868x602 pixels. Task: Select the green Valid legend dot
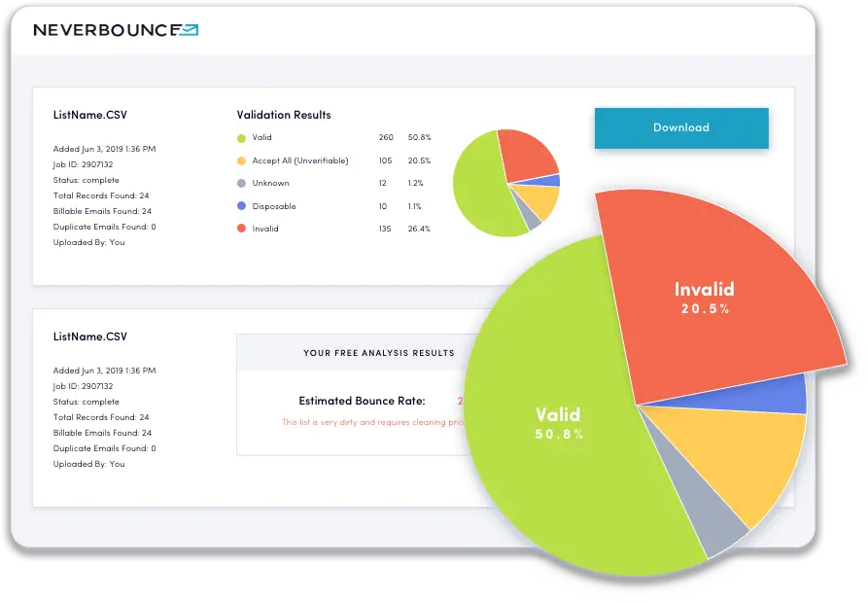click(241, 138)
